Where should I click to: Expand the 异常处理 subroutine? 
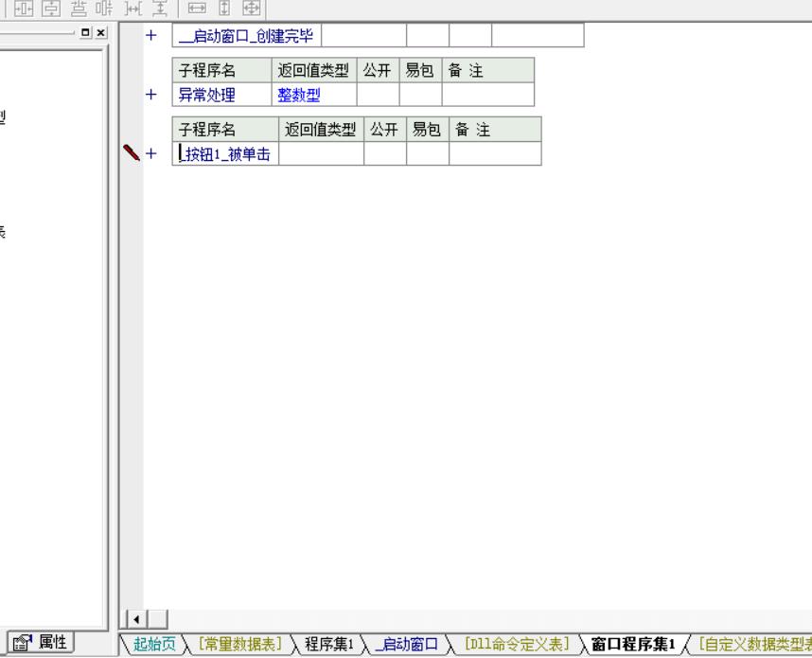(x=150, y=95)
